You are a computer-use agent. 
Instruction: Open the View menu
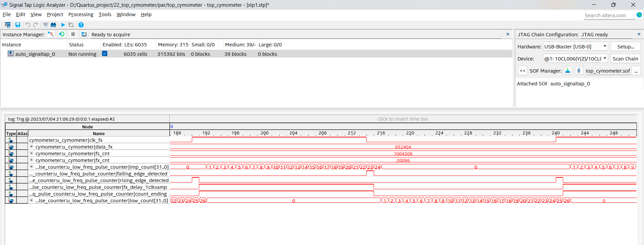pos(36,14)
